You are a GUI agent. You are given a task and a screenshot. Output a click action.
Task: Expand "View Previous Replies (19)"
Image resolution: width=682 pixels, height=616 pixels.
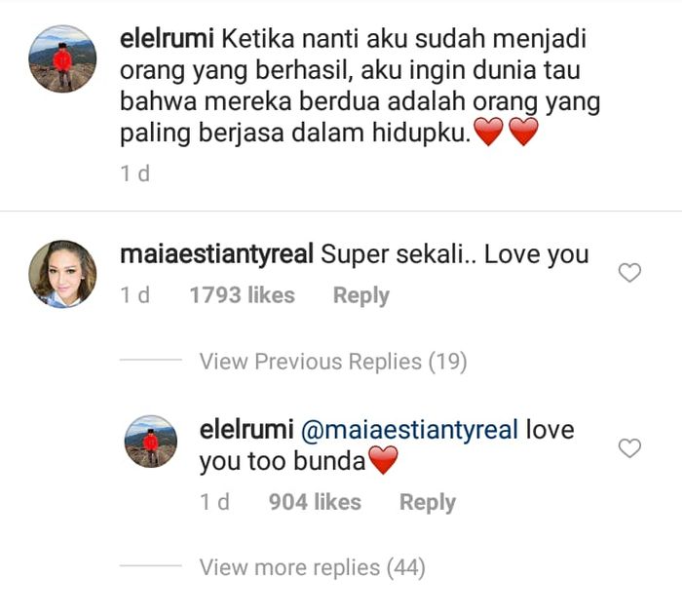coord(333,362)
